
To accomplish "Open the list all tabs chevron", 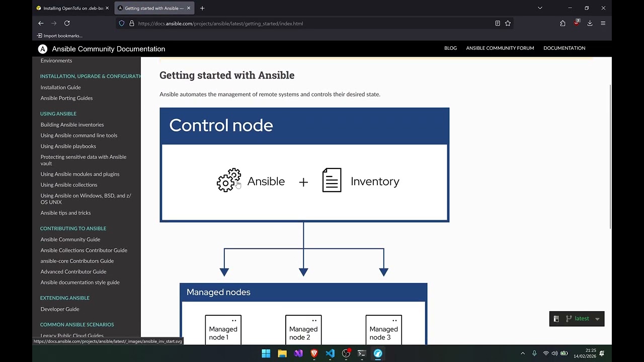I will [540, 8].
